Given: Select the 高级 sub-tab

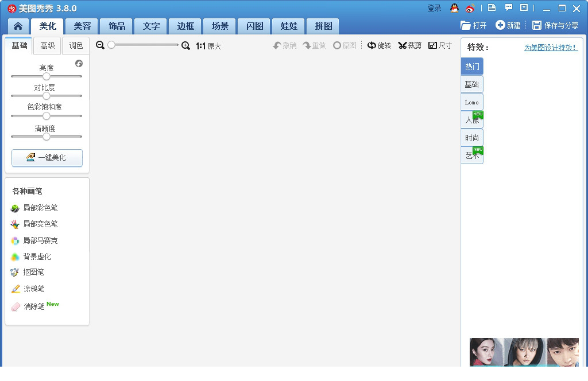Looking at the screenshot, I should 47,45.
